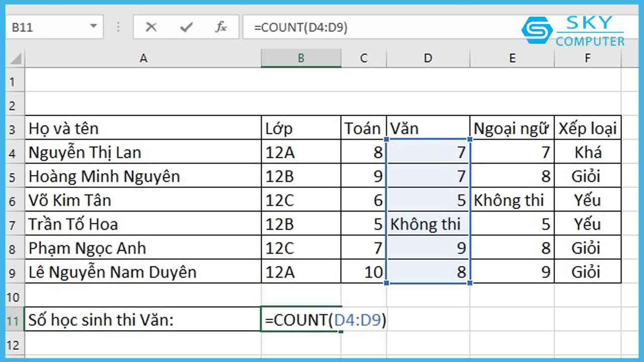Select cell 'Trần Tố Hoa'

pos(143,224)
